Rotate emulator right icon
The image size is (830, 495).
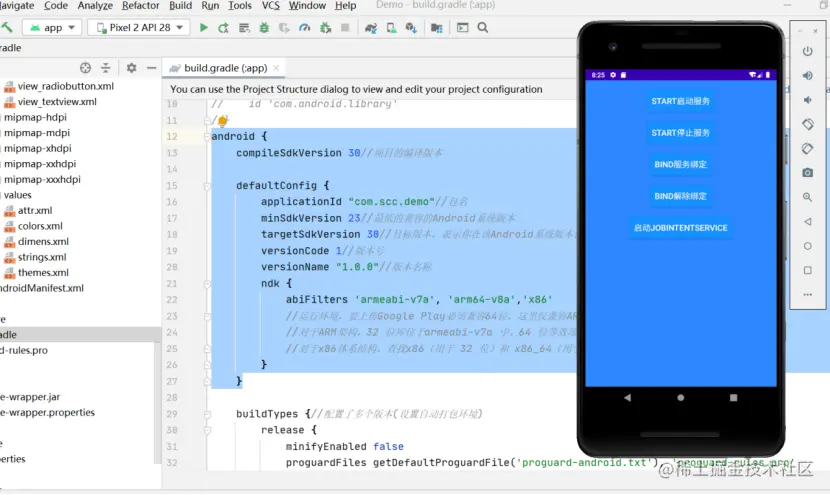click(807, 148)
